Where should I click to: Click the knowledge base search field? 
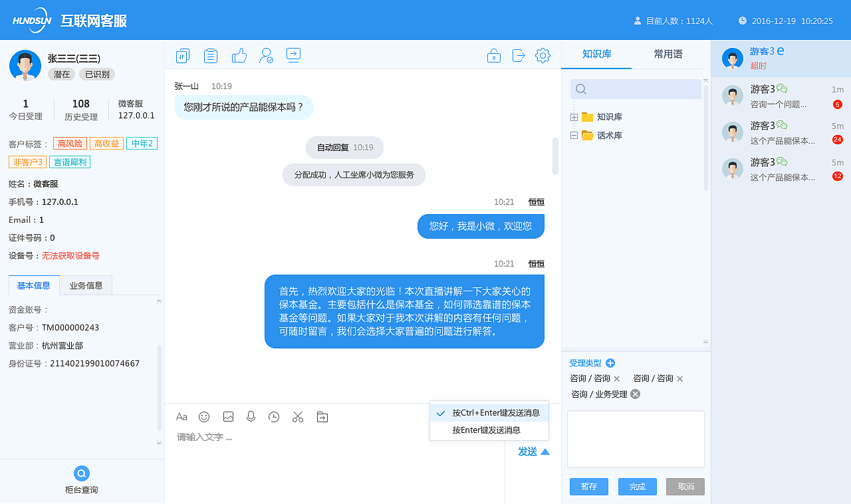click(x=635, y=88)
